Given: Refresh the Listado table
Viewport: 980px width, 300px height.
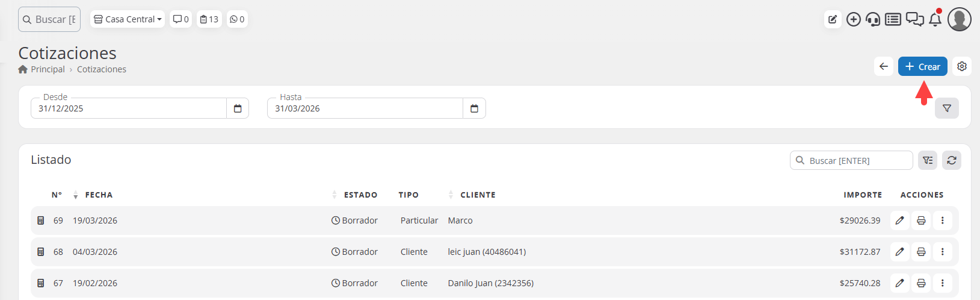Looking at the screenshot, I should [x=951, y=160].
